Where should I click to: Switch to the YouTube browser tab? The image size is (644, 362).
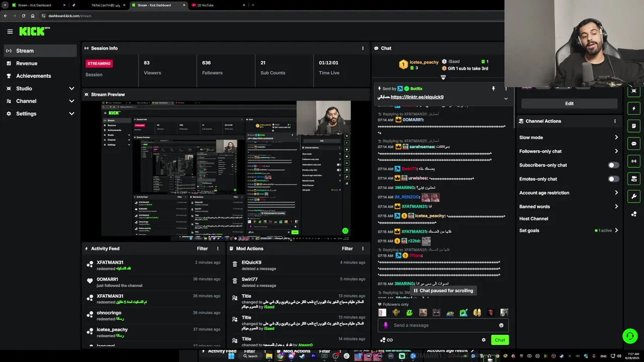pos(217,5)
